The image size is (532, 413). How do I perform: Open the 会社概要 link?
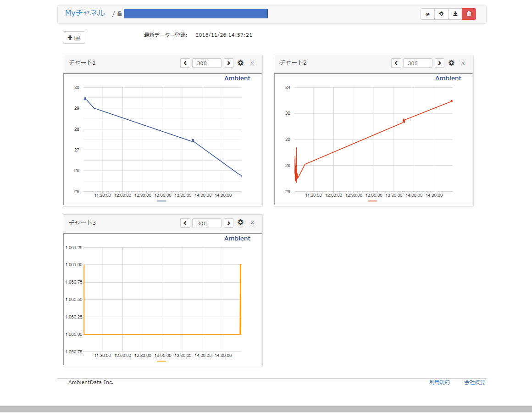pos(474,382)
